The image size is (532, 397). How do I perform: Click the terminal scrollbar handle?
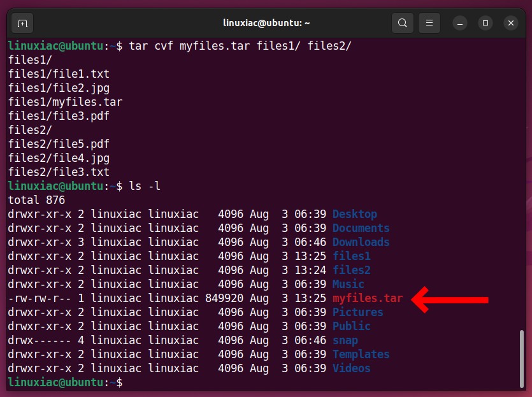click(x=522, y=358)
